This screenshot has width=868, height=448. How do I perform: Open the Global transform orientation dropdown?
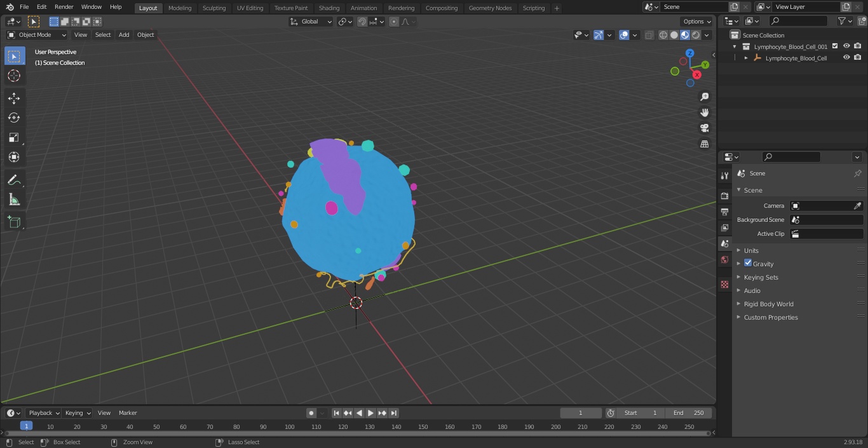(311, 22)
